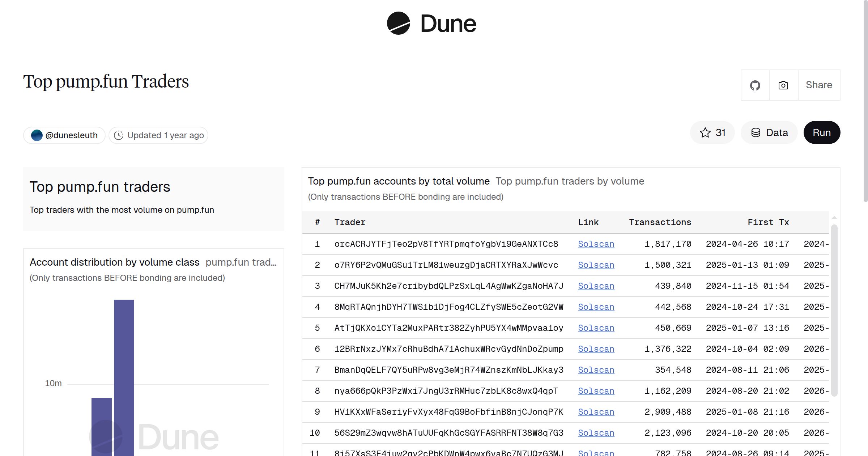Click the clock icon next to update time
This screenshot has width=868, height=456.
point(119,135)
